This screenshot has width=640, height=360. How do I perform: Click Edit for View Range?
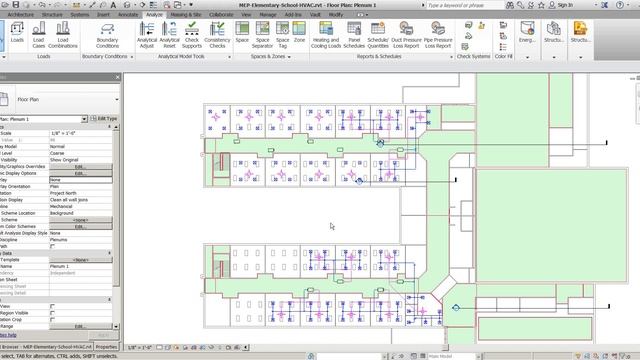pyautogui.click(x=80, y=327)
